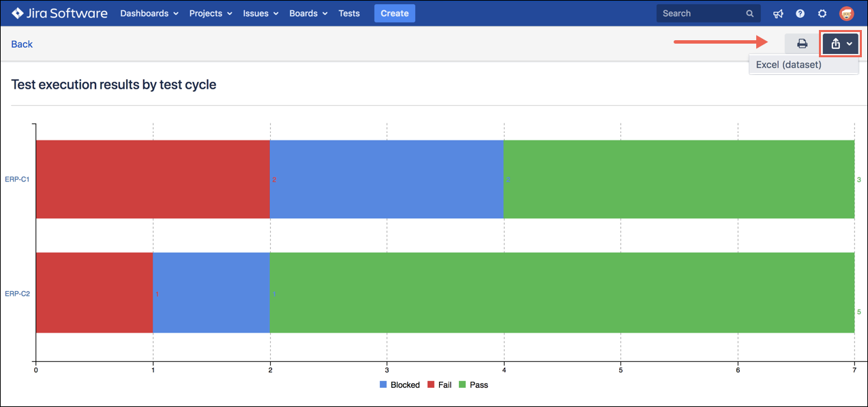Image resolution: width=868 pixels, height=407 pixels.
Task: Expand the Dashboards dropdown menu
Action: point(149,13)
